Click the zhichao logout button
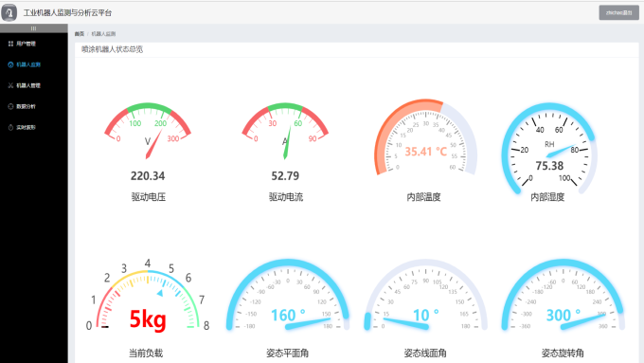Screen dimensions: 644x363 [619, 12]
